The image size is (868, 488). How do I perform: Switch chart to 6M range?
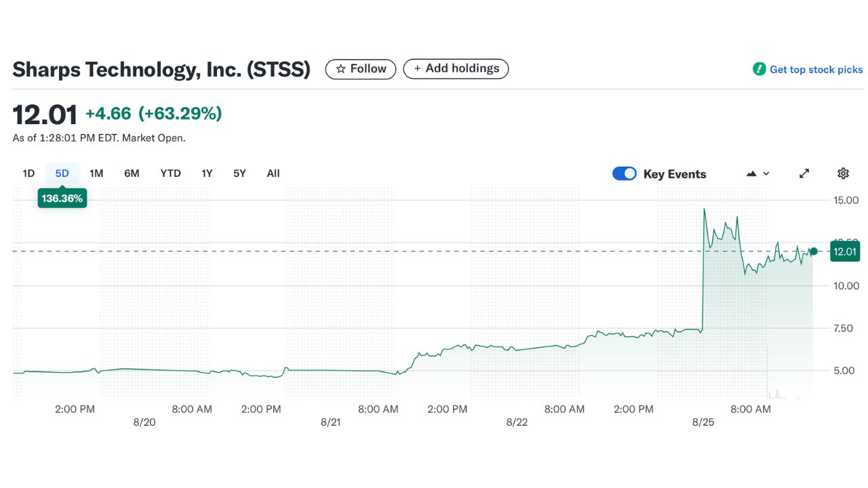[132, 174]
